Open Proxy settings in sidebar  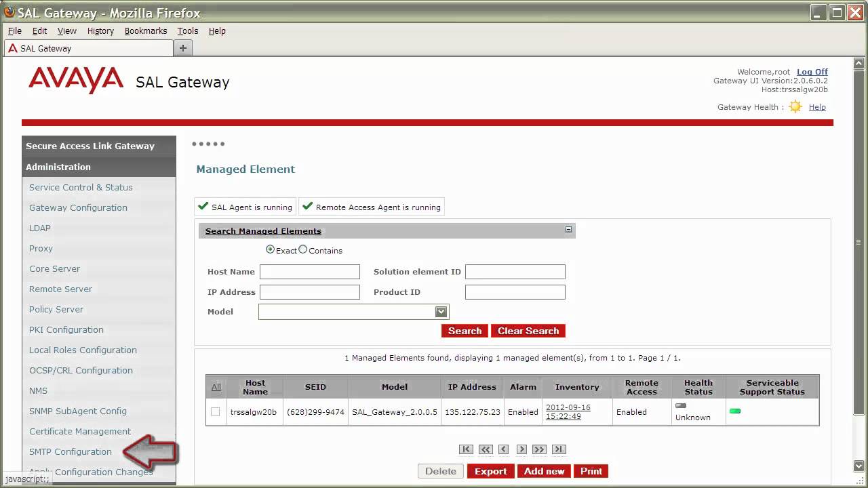(41, 248)
